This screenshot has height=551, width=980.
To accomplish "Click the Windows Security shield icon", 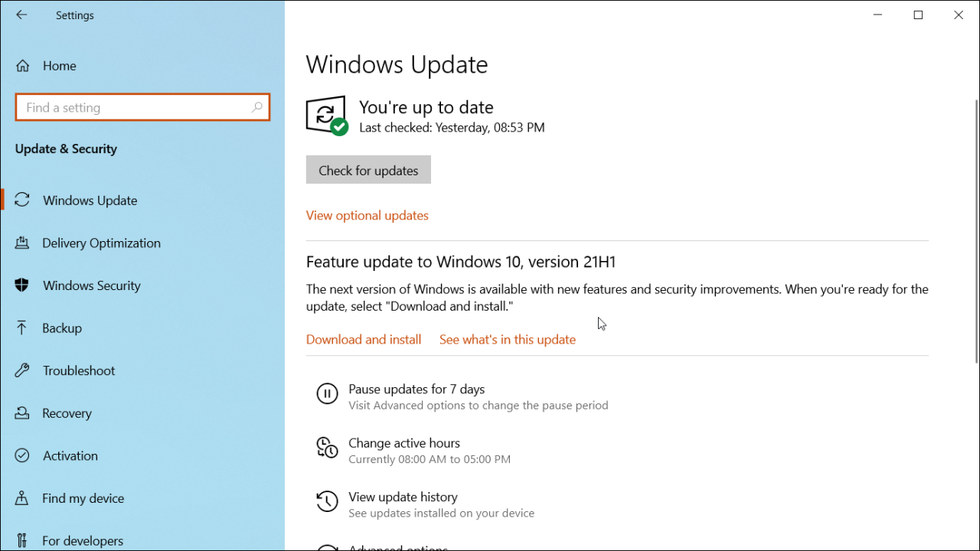I will coord(22,285).
